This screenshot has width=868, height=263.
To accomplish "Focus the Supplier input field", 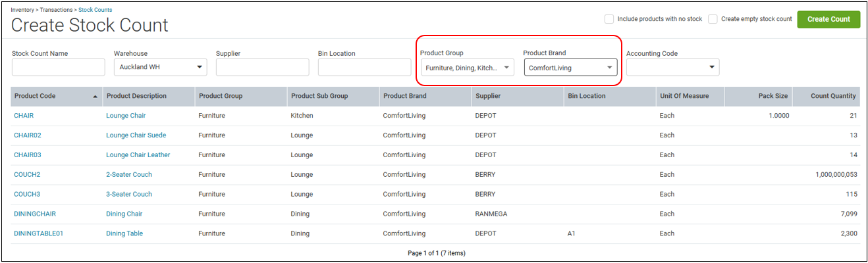I will pyautogui.click(x=263, y=67).
